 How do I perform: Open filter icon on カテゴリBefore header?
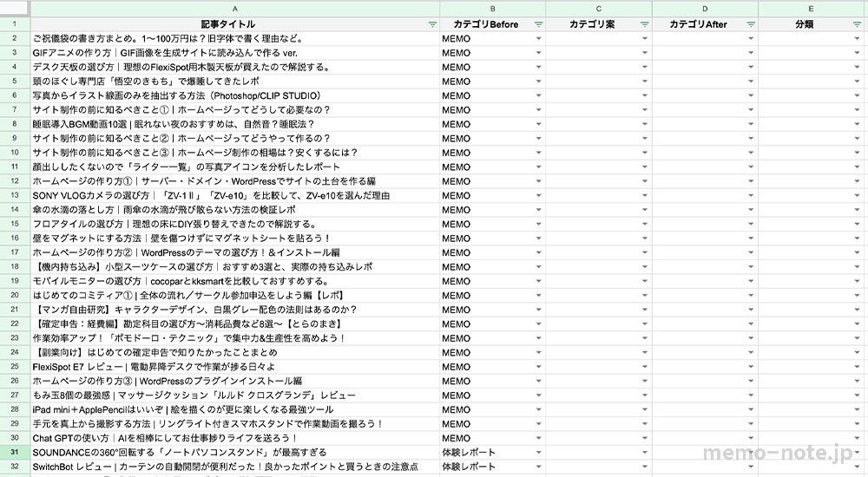[538, 24]
